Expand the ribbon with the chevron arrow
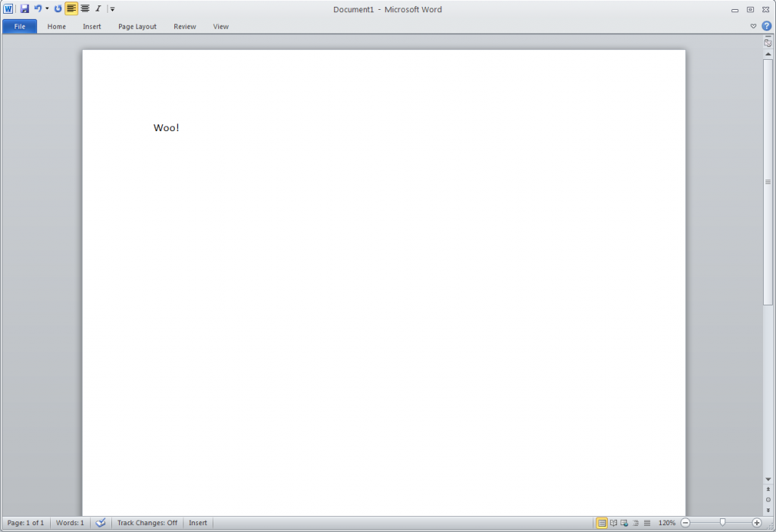776x532 pixels. click(x=753, y=27)
